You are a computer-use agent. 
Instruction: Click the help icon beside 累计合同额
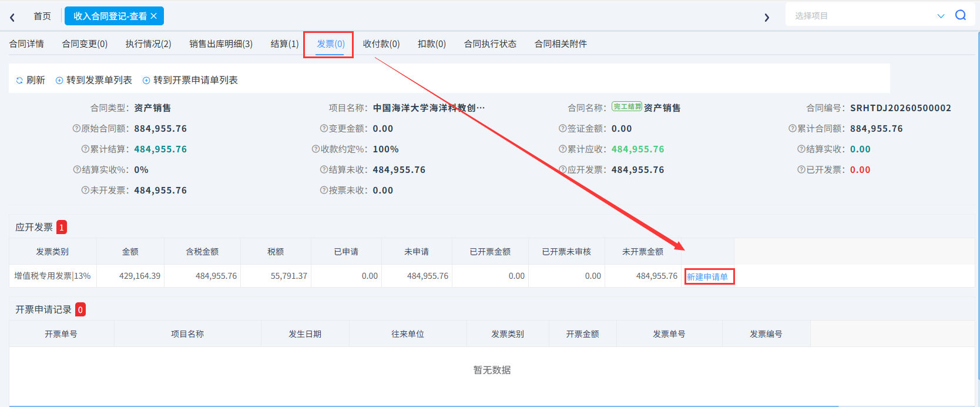point(793,128)
